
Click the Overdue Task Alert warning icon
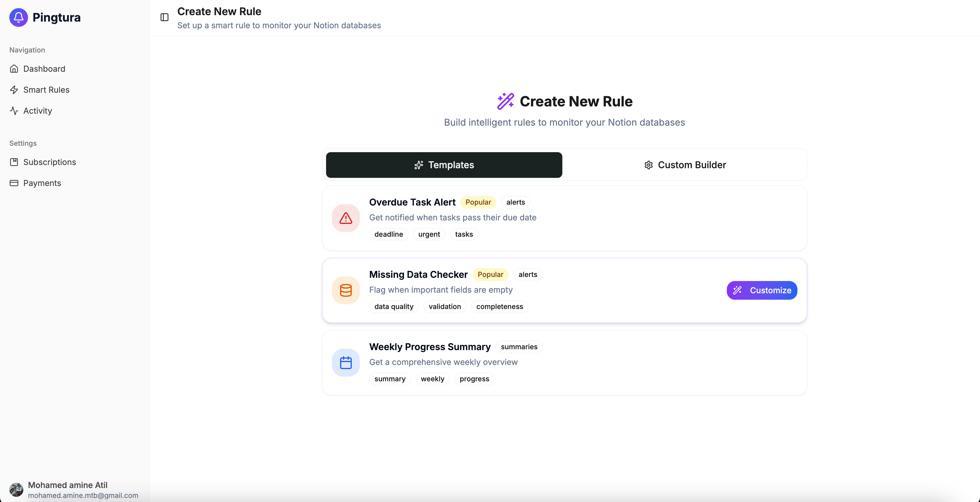pyautogui.click(x=345, y=218)
